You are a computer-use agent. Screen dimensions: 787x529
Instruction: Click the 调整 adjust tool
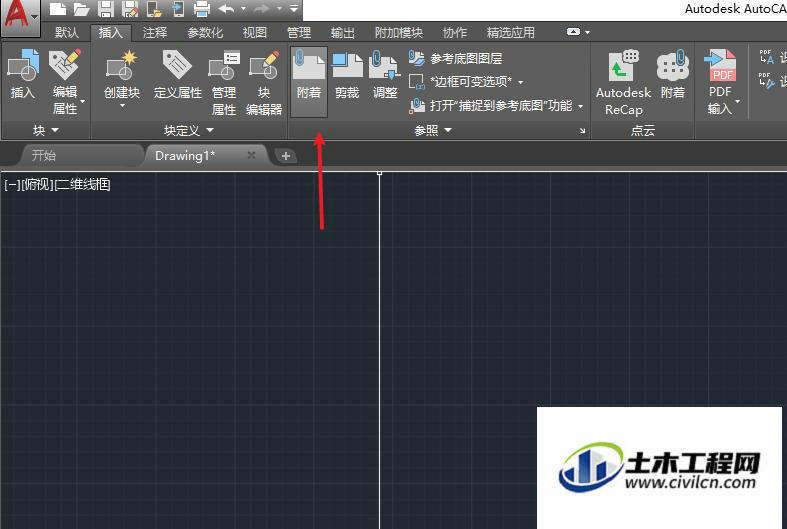point(385,74)
